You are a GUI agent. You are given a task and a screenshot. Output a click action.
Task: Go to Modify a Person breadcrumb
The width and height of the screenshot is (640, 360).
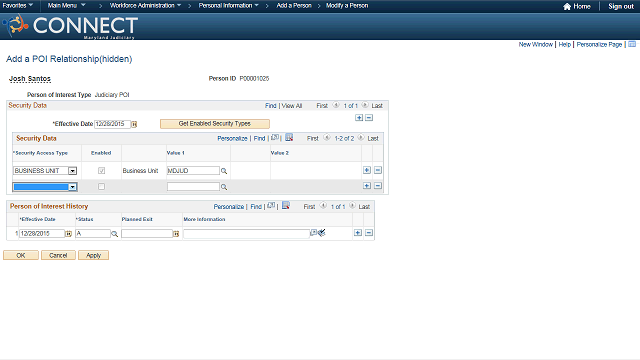coord(347,5)
